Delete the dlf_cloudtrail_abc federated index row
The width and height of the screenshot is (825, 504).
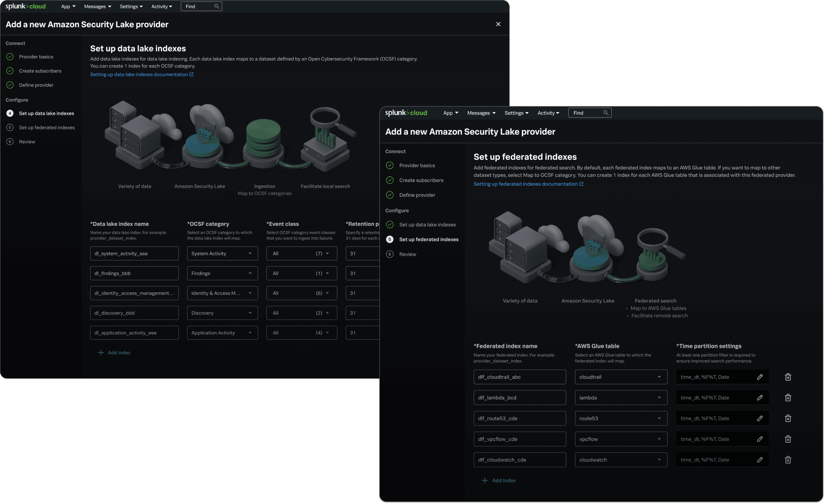point(788,377)
